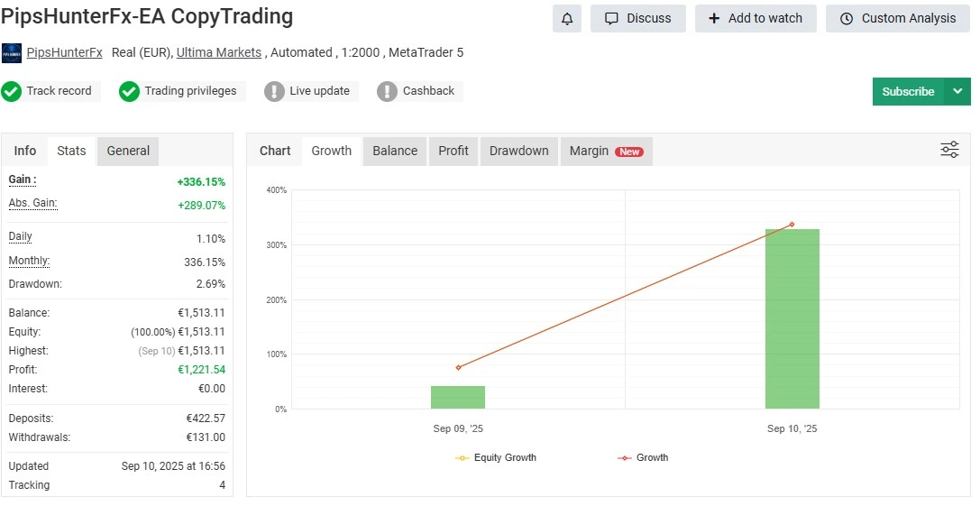Open chart settings sliders icon
This screenshot has width=980, height=506.
pyautogui.click(x=949, y=150)
